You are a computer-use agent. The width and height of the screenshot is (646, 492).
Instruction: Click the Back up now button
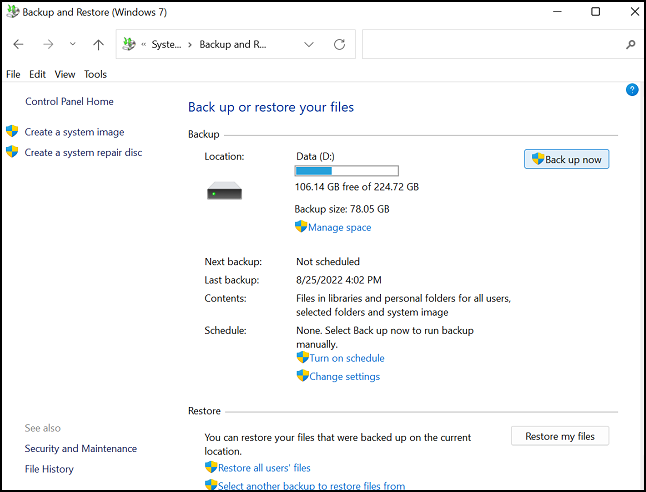pyautogui.click(x=566, y=159)
